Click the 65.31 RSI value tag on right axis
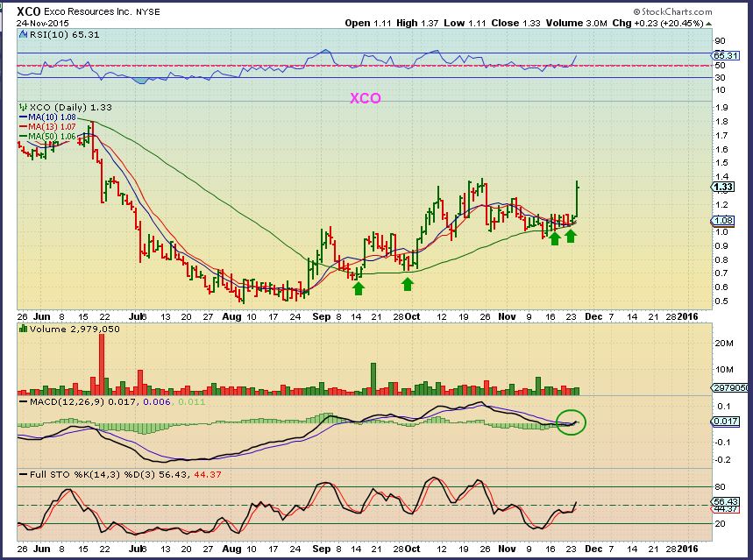The height and width of the screenshot is (560, 753). (725, 56)
